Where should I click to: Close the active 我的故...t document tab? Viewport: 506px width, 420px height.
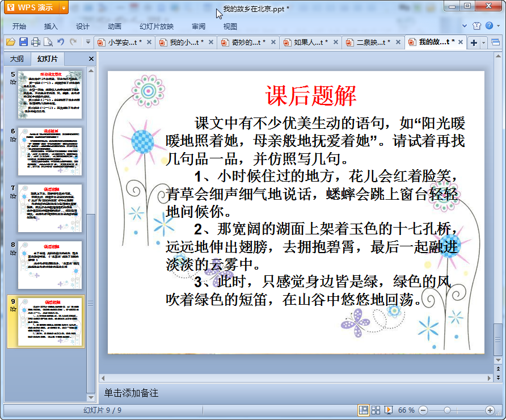(x=461, y=42)
